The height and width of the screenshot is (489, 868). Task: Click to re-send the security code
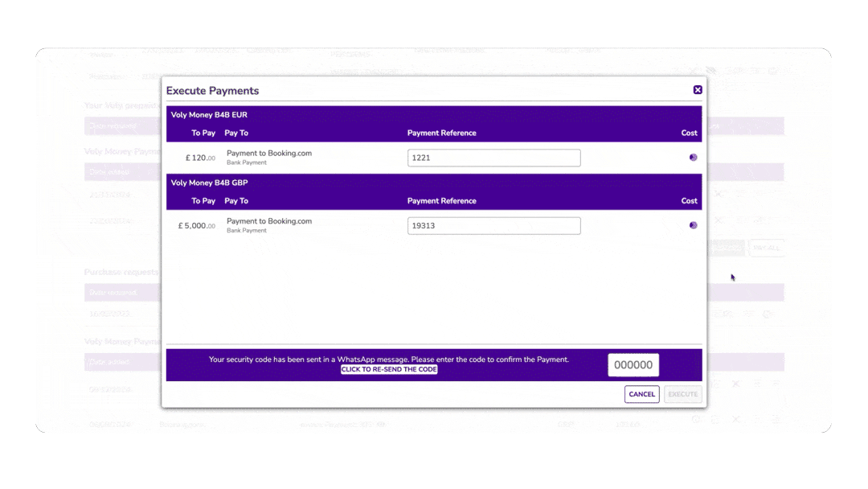point(389,369)
